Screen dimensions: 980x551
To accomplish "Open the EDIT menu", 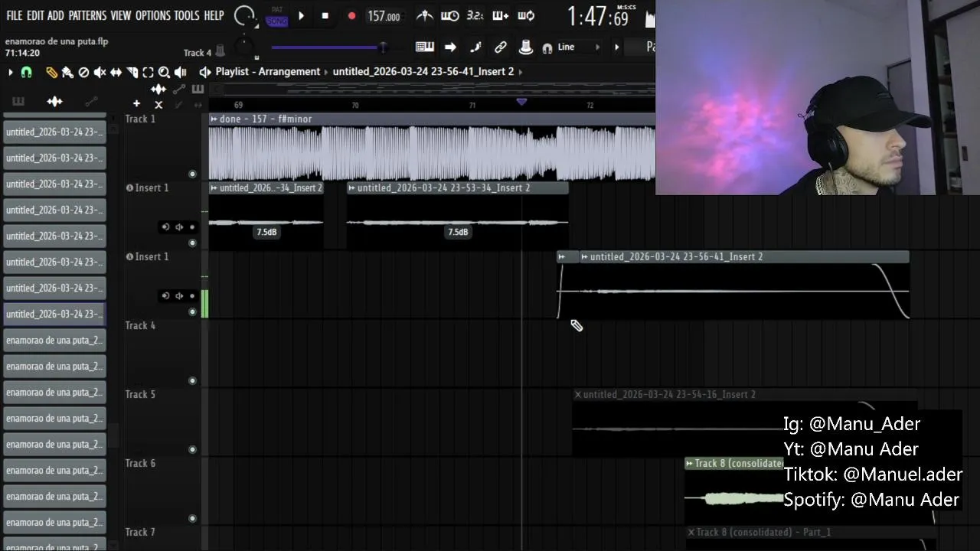I will pos(35,15).
